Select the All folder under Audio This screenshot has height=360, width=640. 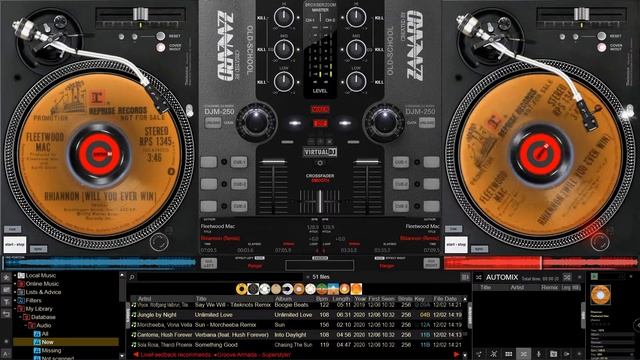coord(45,334)
